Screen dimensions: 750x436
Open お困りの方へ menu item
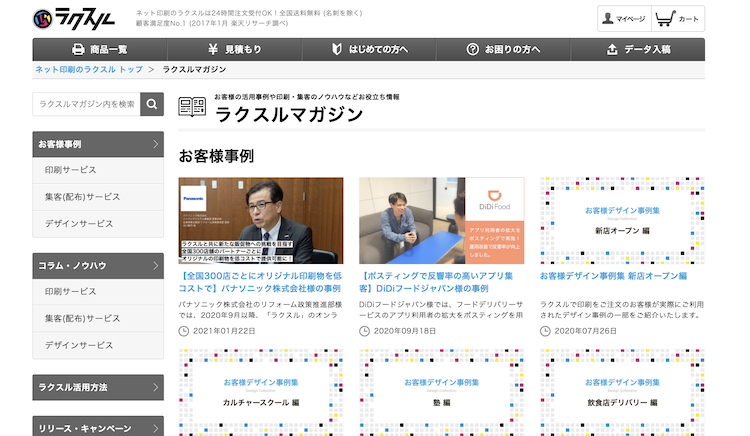click(x=503, y=49)
